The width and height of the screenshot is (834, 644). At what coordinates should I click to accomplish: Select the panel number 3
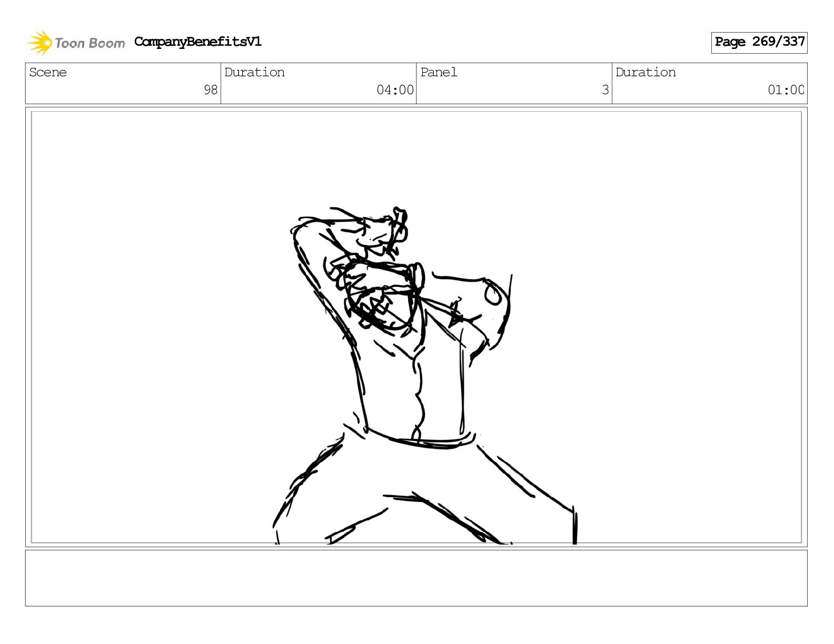point(605,90)
